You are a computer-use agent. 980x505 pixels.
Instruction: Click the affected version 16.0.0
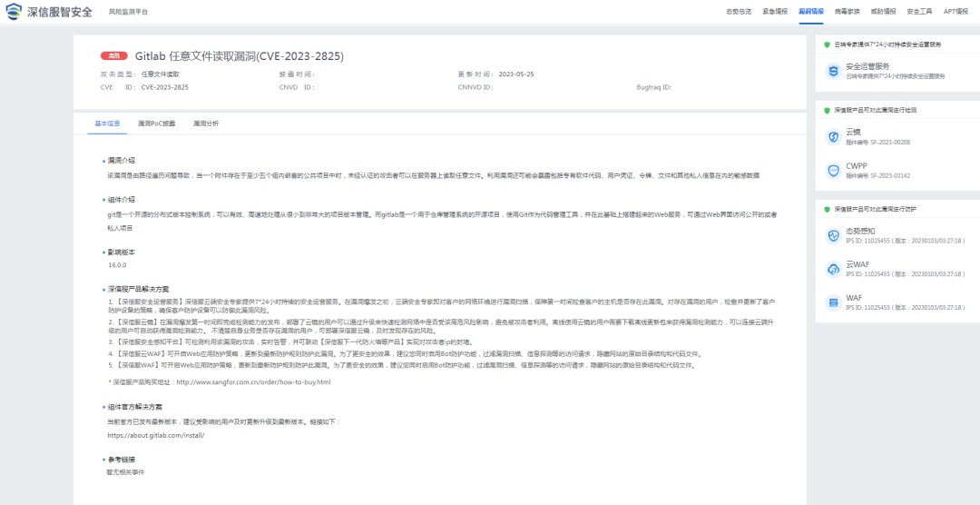tap(117, 264)
